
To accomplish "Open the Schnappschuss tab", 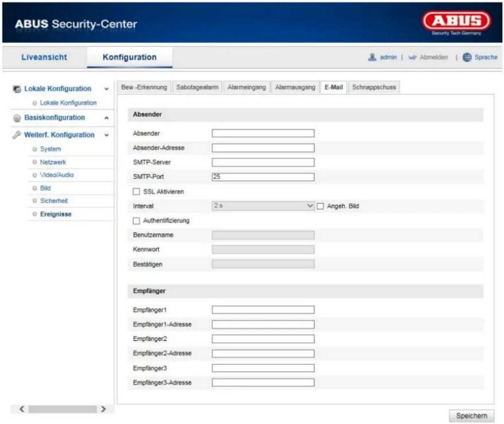I will tap(374, 87).
